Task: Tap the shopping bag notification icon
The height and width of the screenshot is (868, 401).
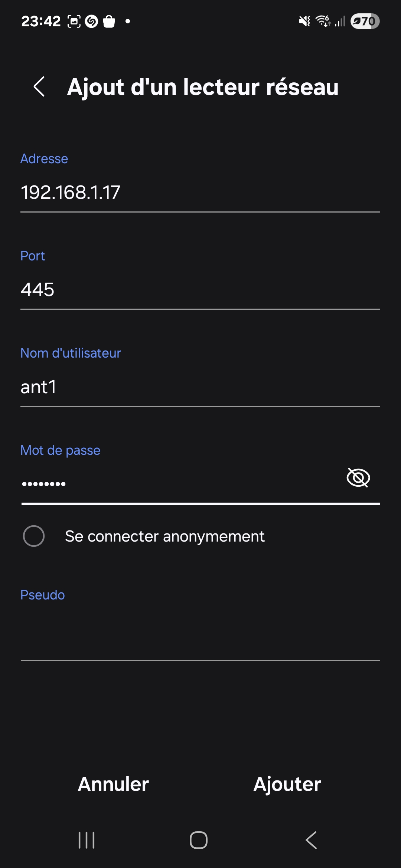Action: pyautogui.click(x=109, y=21)
